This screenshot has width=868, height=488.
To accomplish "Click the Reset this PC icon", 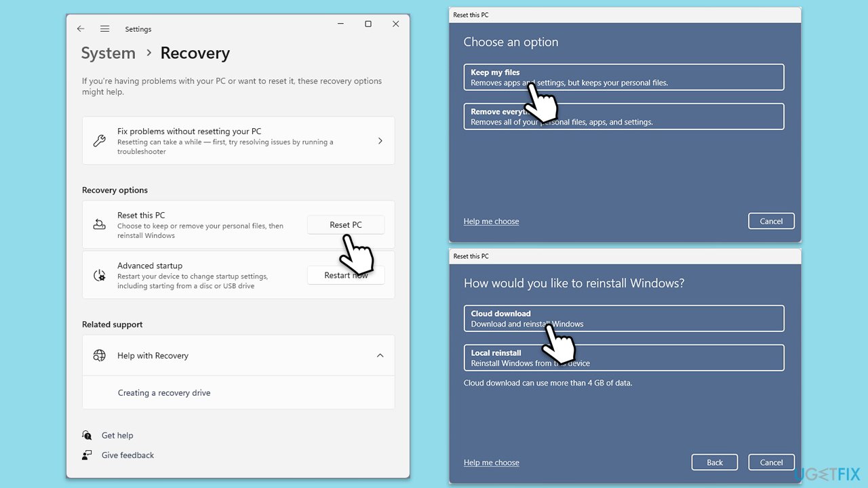I will (x=99, y=224).
